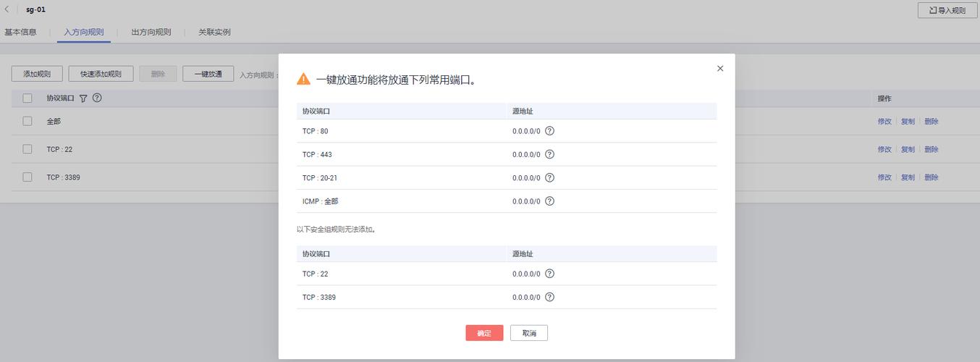Click 复制 for the TCP : 22 rule
980x362 pixels.
coord(908,149)
